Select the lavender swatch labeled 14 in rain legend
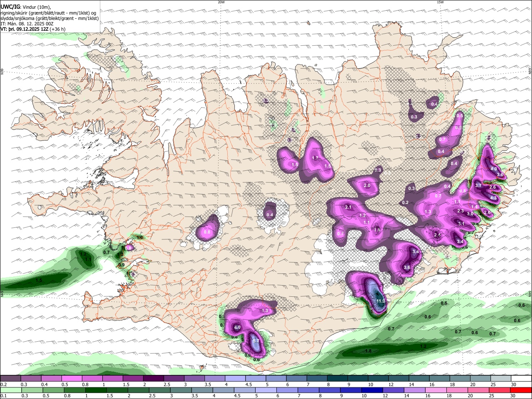 [415, 390]
